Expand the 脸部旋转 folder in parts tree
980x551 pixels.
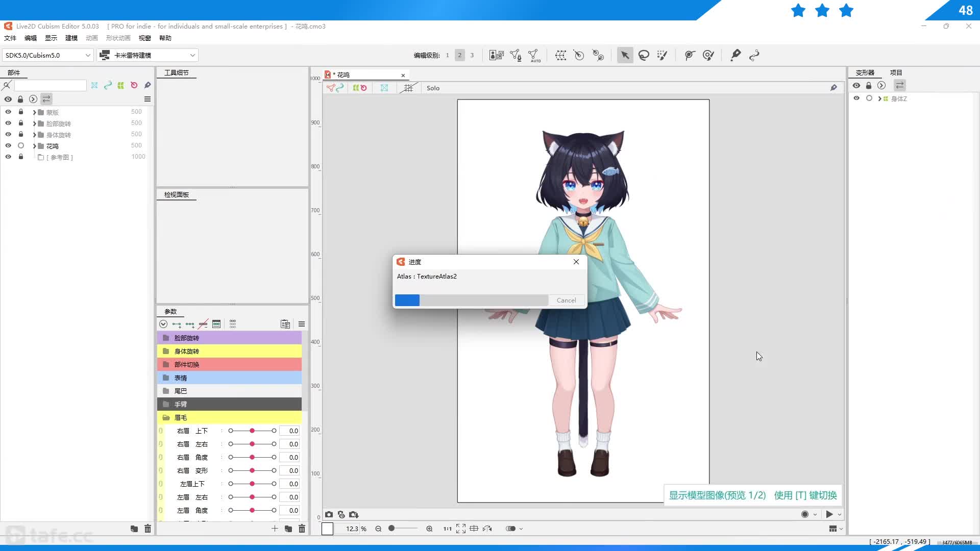tap(34, 123)
